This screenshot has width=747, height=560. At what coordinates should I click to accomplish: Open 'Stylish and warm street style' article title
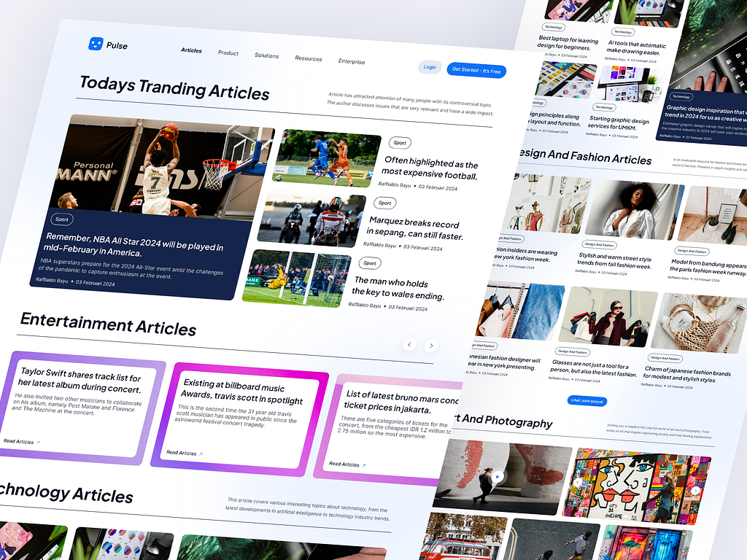pos(614,262)
